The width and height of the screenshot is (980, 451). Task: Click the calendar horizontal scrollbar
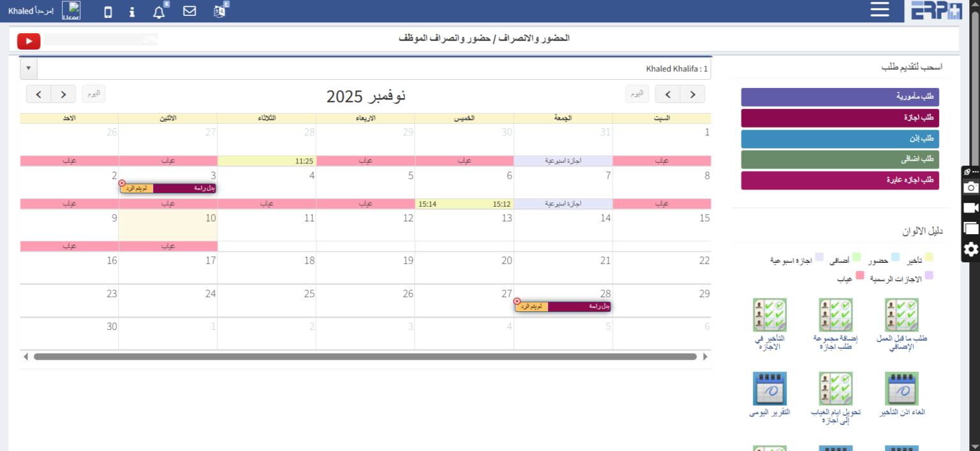[365, 357]
